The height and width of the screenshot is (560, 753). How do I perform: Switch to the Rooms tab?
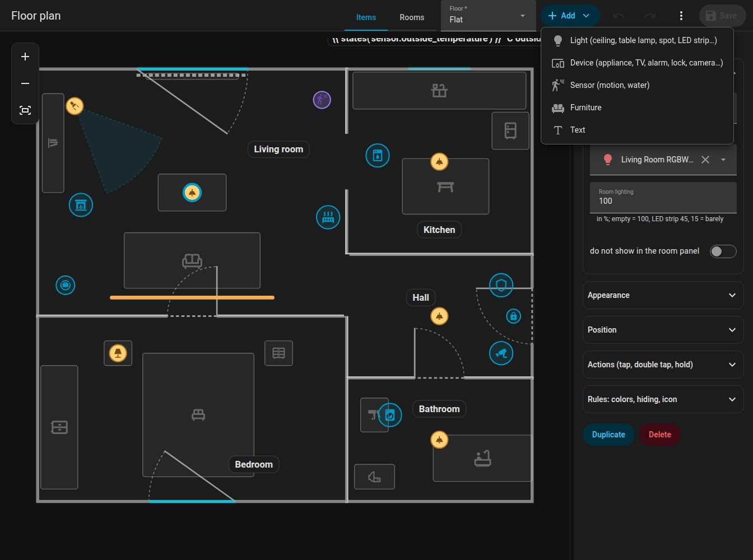pos(412,17)
